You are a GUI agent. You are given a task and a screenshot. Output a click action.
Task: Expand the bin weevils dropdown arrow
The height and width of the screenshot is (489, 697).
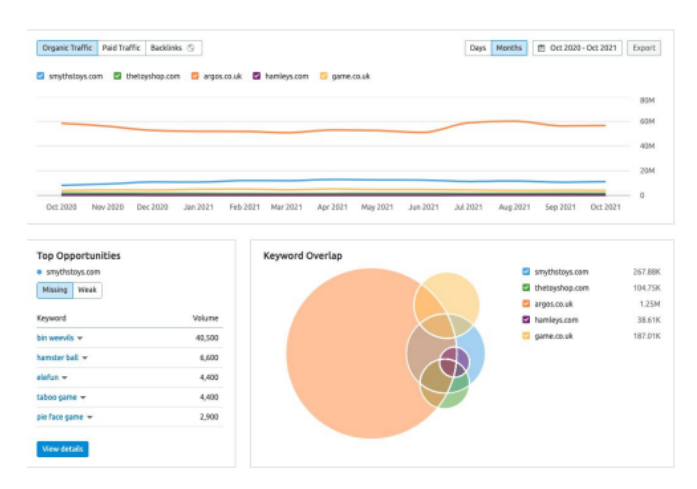pyautogui.click(x=80, y=338)
